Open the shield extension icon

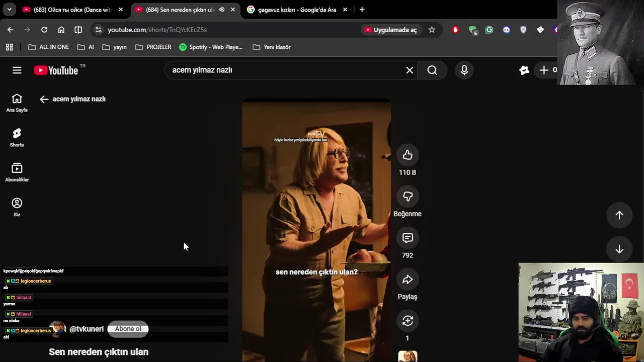523,30
